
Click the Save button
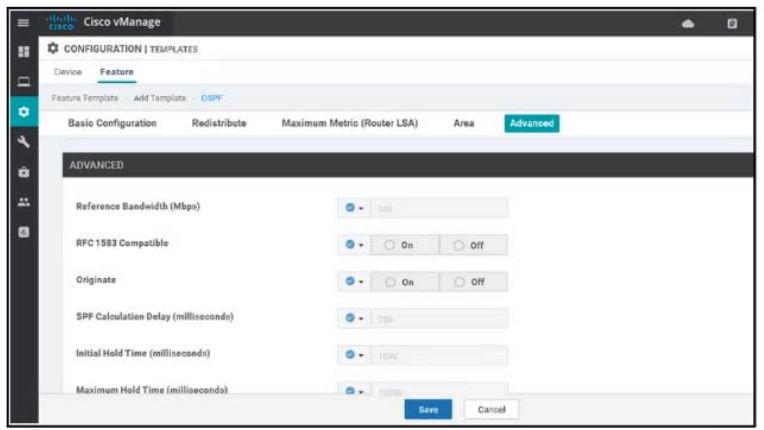coord(428,410)
